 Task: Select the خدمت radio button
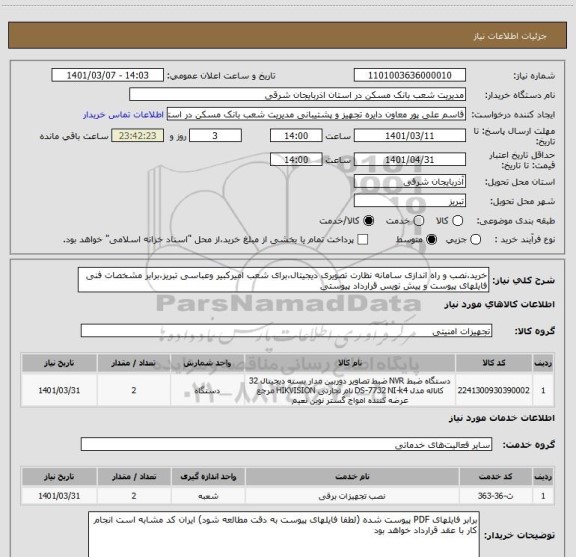[419, 221]
